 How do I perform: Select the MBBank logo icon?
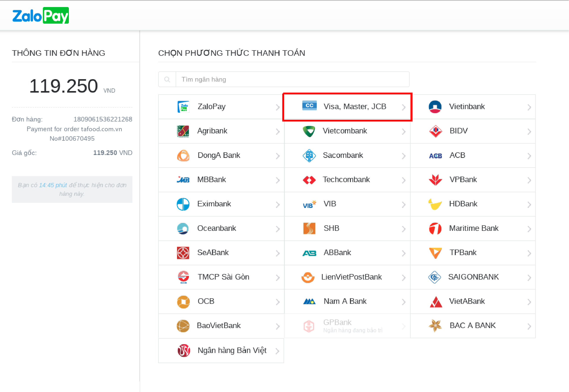tap(183, 180)
